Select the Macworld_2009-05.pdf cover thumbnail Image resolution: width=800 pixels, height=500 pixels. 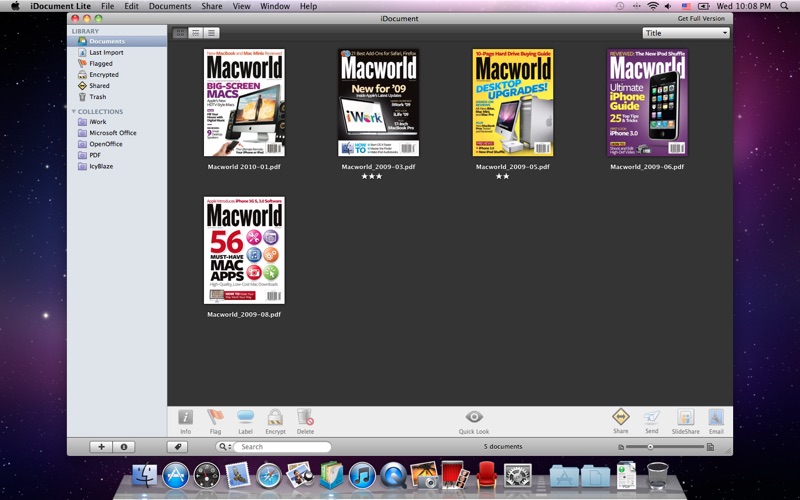coord(513,103)
